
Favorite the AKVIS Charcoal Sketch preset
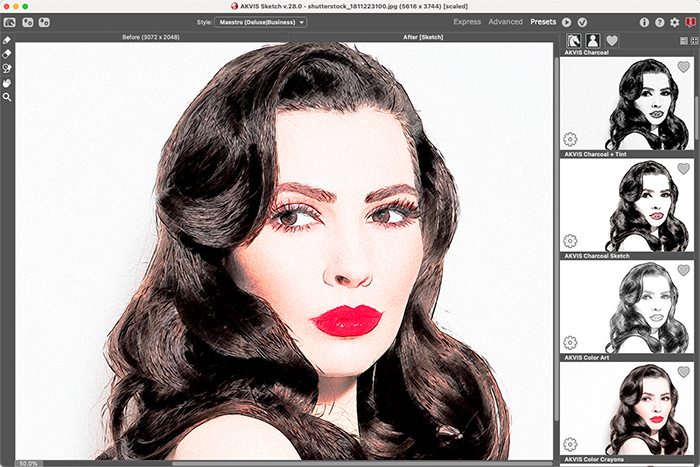tap(683, 270)
